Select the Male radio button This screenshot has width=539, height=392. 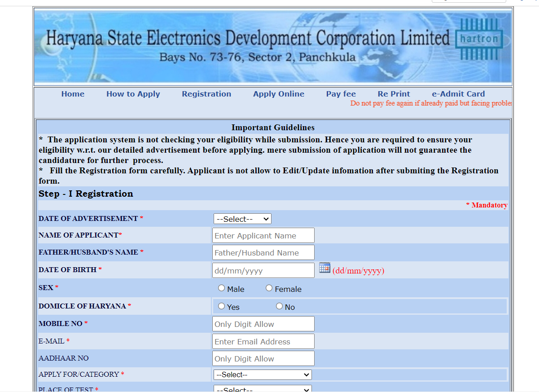(x=221, y=288)
